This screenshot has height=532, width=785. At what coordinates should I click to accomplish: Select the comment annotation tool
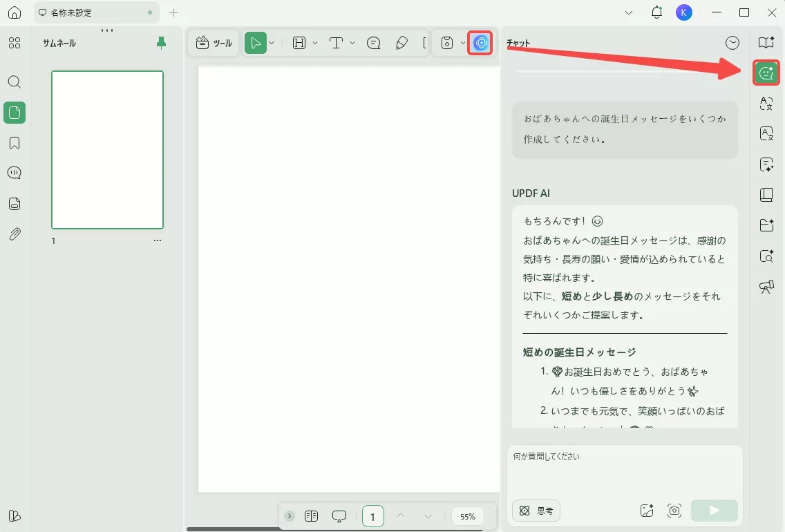coord(373,42)
